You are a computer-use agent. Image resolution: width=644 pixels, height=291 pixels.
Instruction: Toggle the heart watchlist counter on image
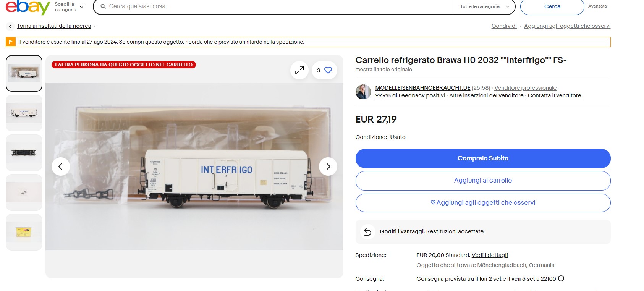click(x=324, y=70)
